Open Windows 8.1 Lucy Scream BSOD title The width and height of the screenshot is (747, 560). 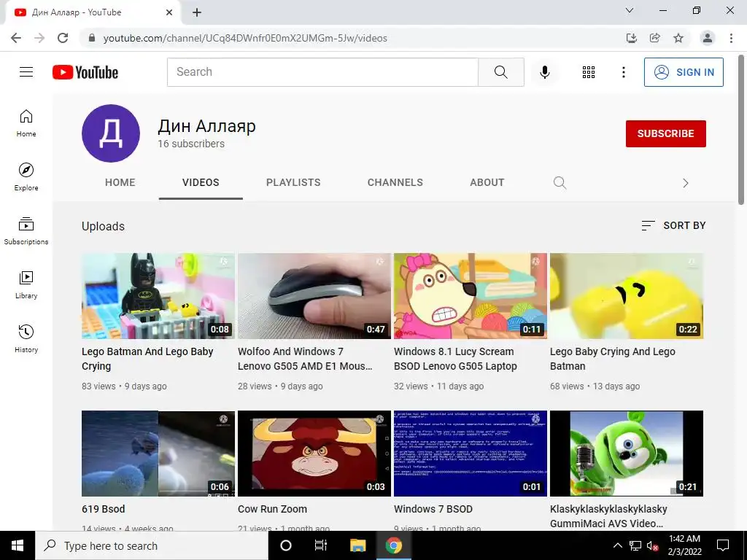455,359
